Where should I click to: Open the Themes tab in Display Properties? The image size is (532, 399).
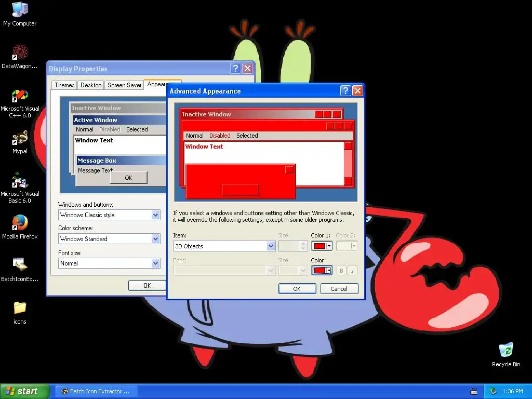(64, 85)
